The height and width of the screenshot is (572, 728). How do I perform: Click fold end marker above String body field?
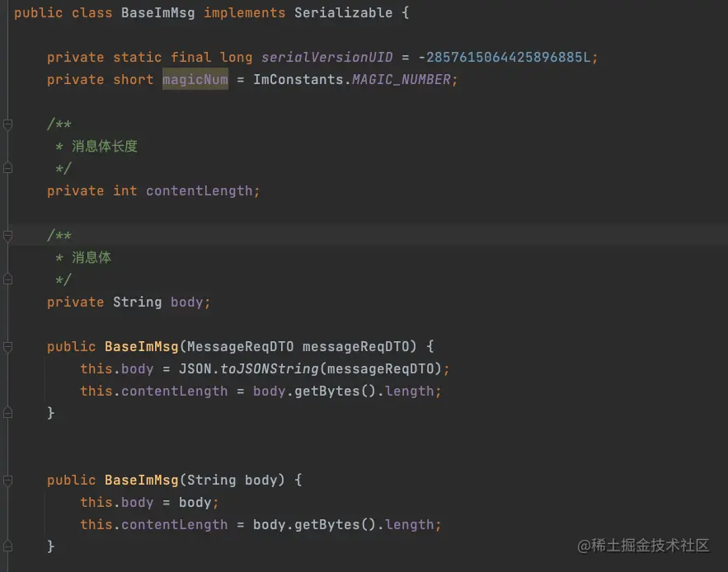7,279
